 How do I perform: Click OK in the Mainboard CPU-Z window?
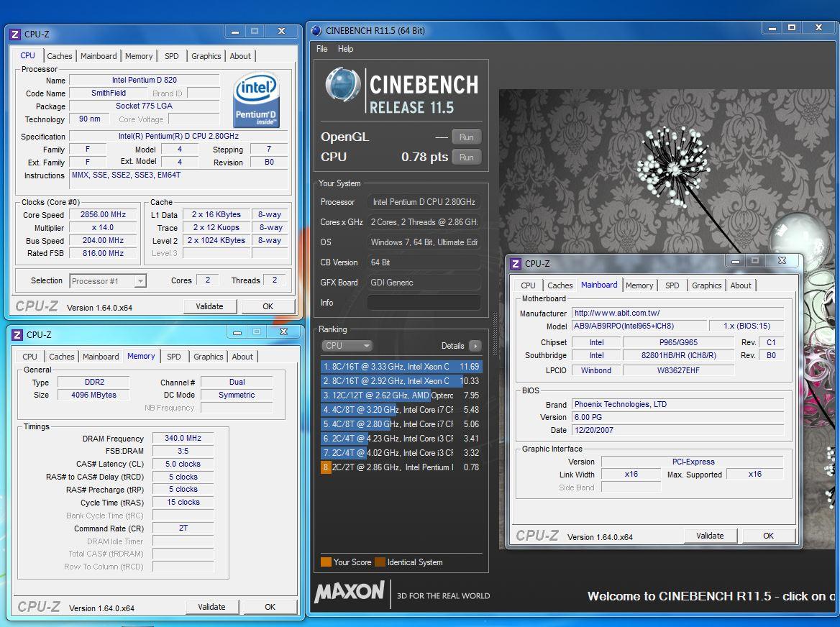click(x=768, y=536)
